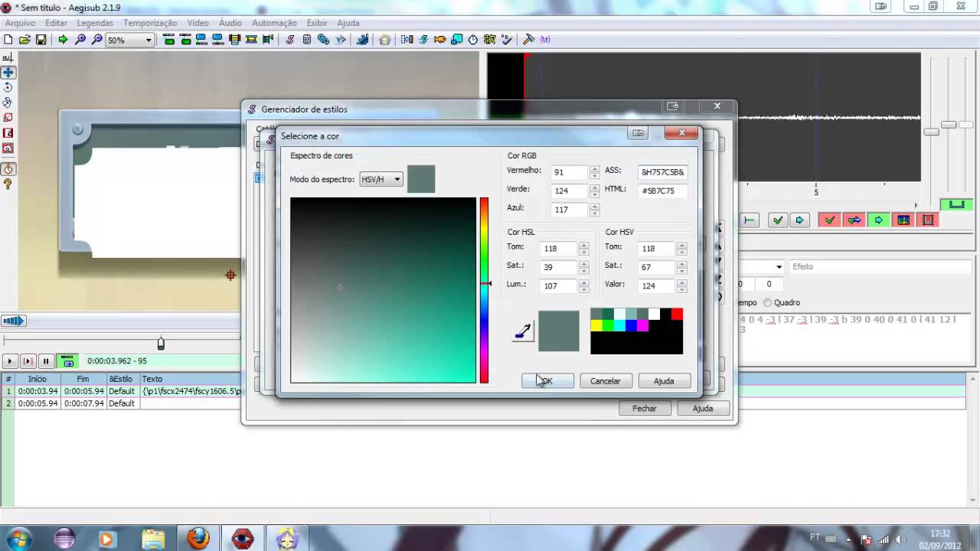Click the green Jump To arrow icon

coord(63,39)
